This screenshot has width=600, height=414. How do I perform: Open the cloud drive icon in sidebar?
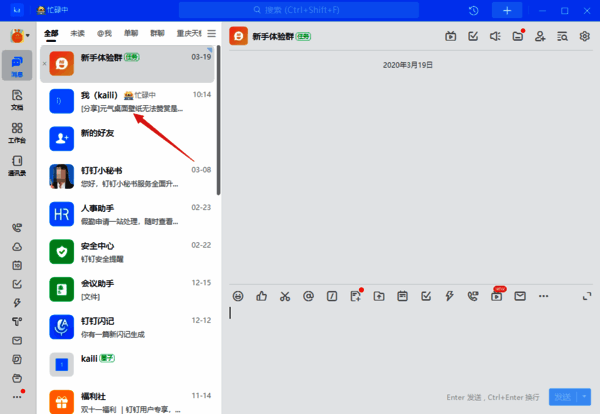(x=17, y=247)
